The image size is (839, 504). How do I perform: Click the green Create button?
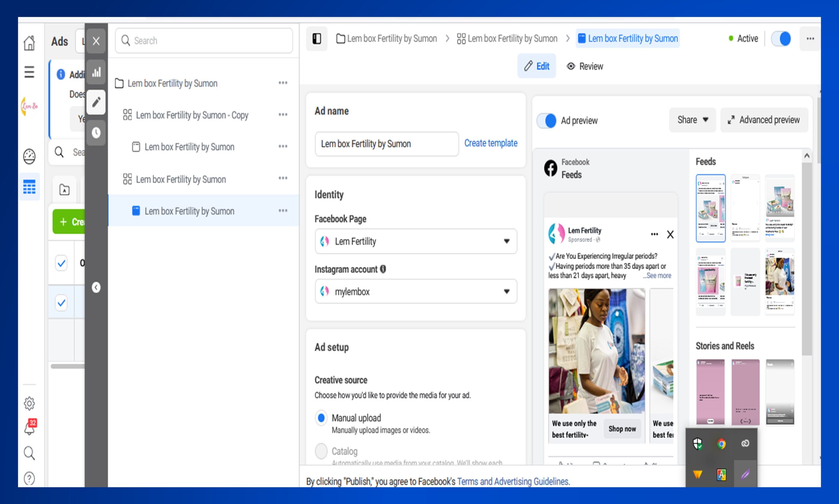point(69,222)
